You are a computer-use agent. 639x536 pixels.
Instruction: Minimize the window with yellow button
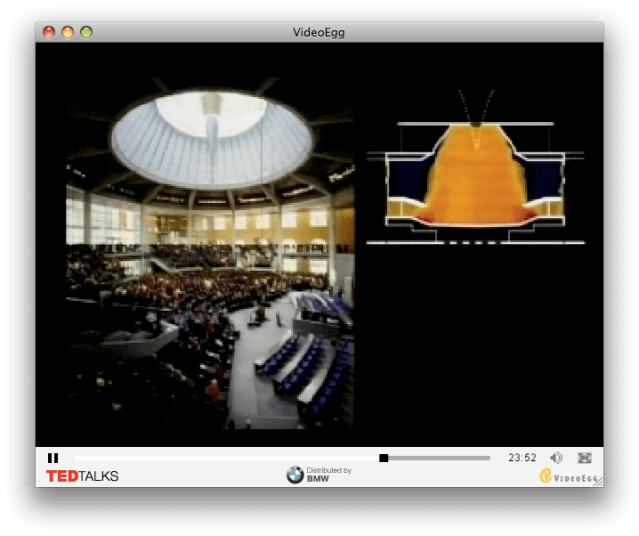(68, 32)
